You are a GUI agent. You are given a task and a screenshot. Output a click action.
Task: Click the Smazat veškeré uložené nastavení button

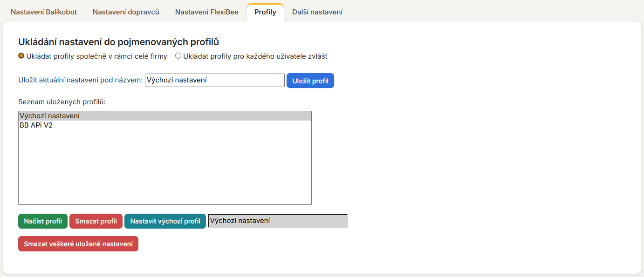(x=78, y=244)
